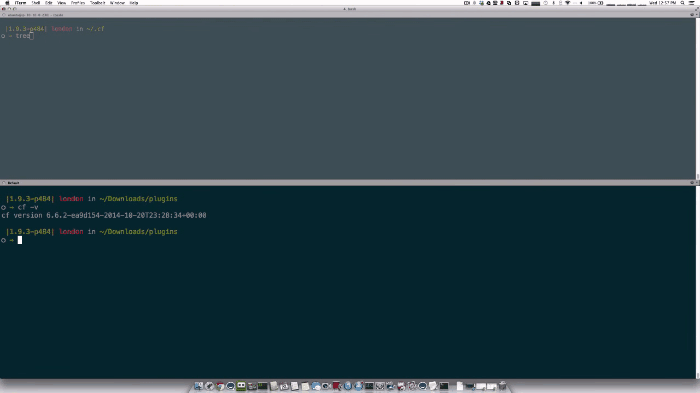700x393 pixels.
Task: Click the 'cf -v' command line
Action: click(28, 207)
